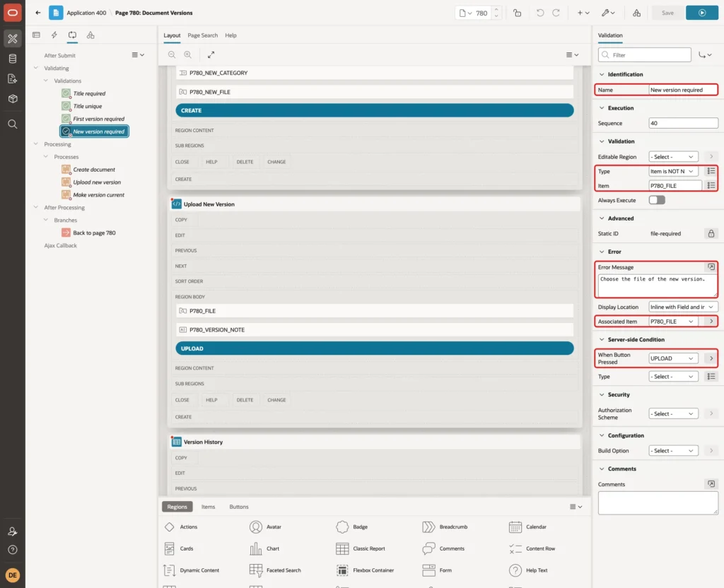The height and width of the screenshot is (588, 724).
Task: Click the Save button
Action: (667, 13)
